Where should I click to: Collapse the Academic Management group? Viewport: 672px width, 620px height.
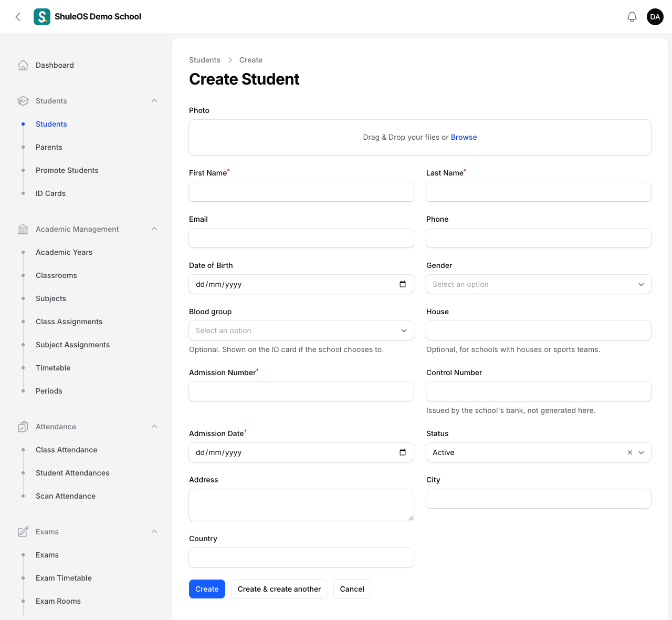[154, 229]
